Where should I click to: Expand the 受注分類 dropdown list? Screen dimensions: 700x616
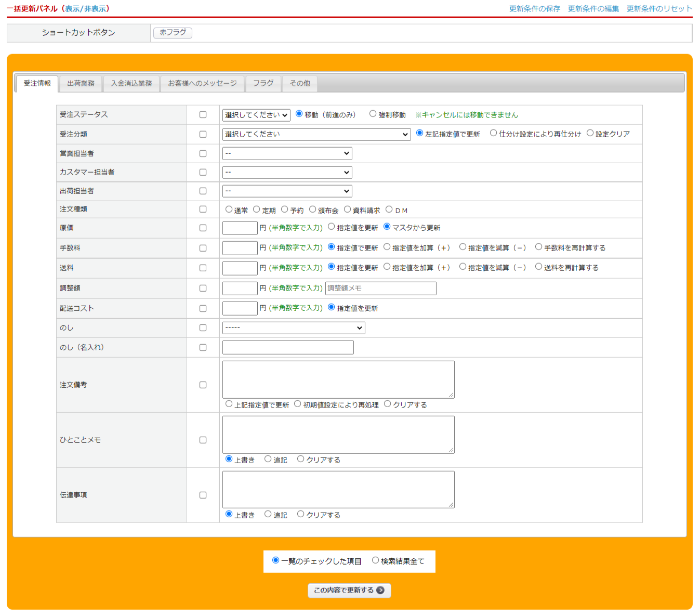316,135
